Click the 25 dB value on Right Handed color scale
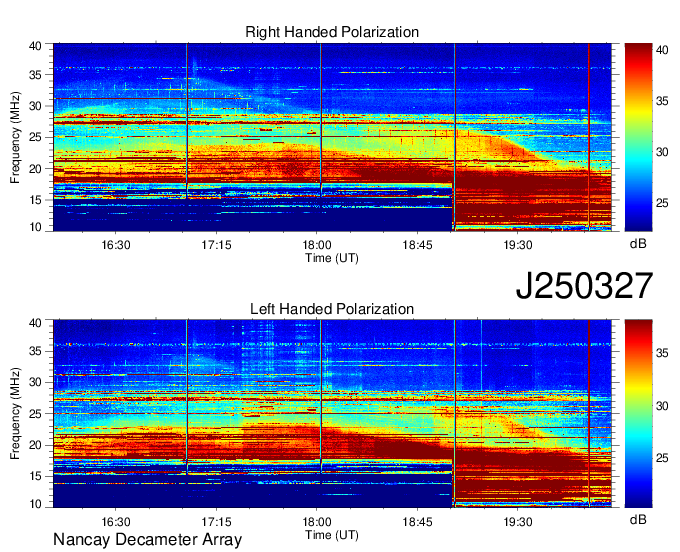The image size is (680, 552). (x=662, y=203)
